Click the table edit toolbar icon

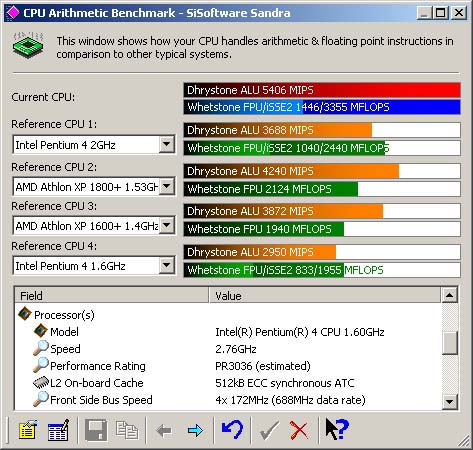tap(59, 430)
